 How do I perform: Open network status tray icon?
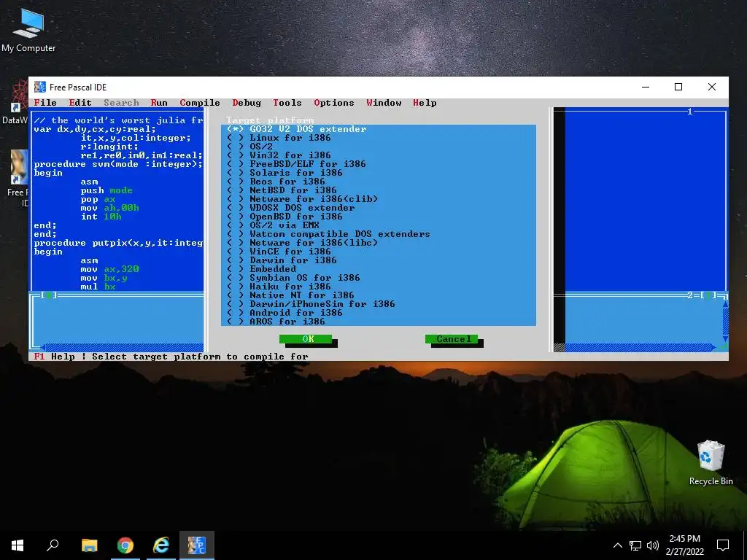(635, 545)
